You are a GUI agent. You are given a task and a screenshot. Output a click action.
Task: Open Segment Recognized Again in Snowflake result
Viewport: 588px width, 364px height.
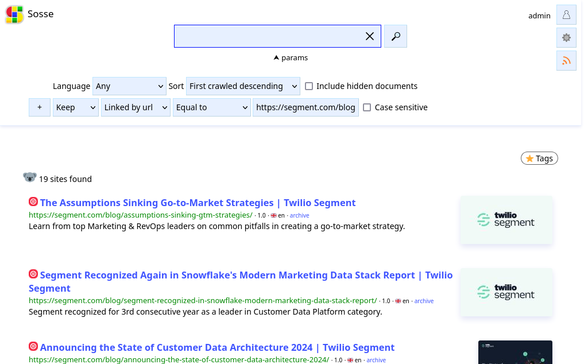tap(241, 281)
